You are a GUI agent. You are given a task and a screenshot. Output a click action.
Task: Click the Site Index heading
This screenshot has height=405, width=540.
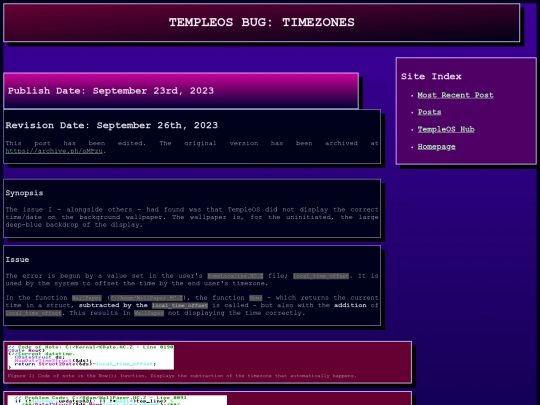tap(431, 76)
